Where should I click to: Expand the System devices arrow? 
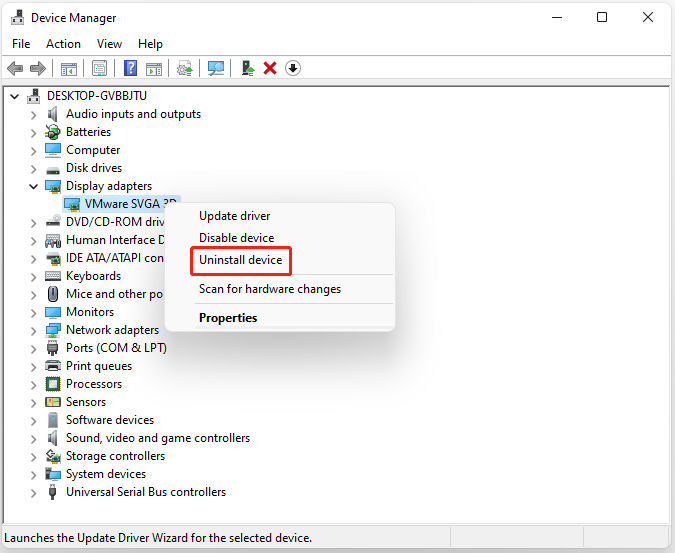point(34,475)
